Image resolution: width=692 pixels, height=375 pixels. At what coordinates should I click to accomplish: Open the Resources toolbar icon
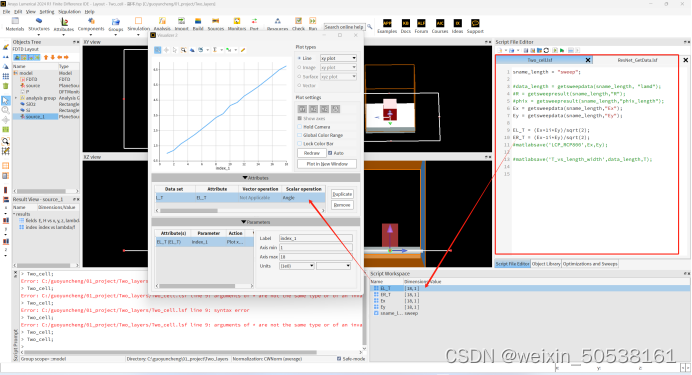tap(278, 21)
